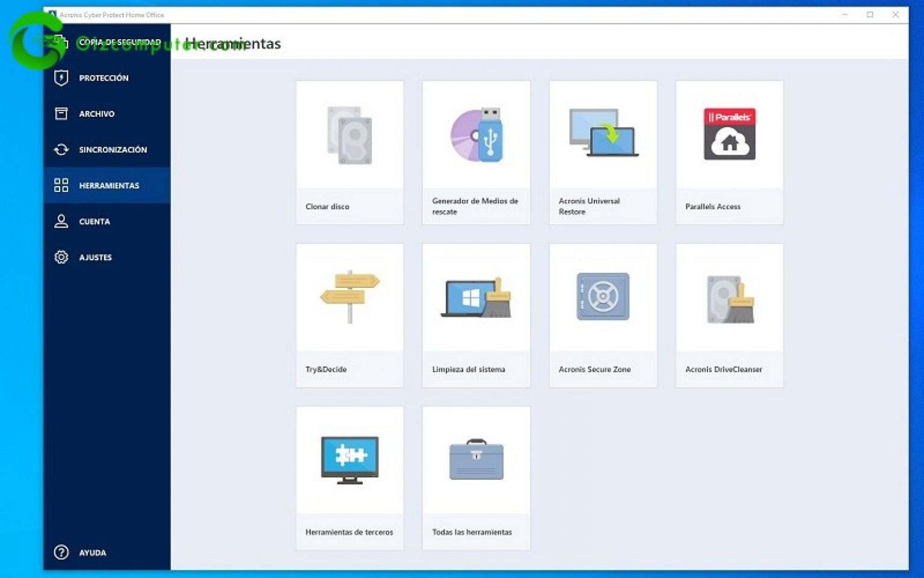This screenshot has width=924, height=578.
Task: Switch to the Protección section
Action: coord(107,78)
